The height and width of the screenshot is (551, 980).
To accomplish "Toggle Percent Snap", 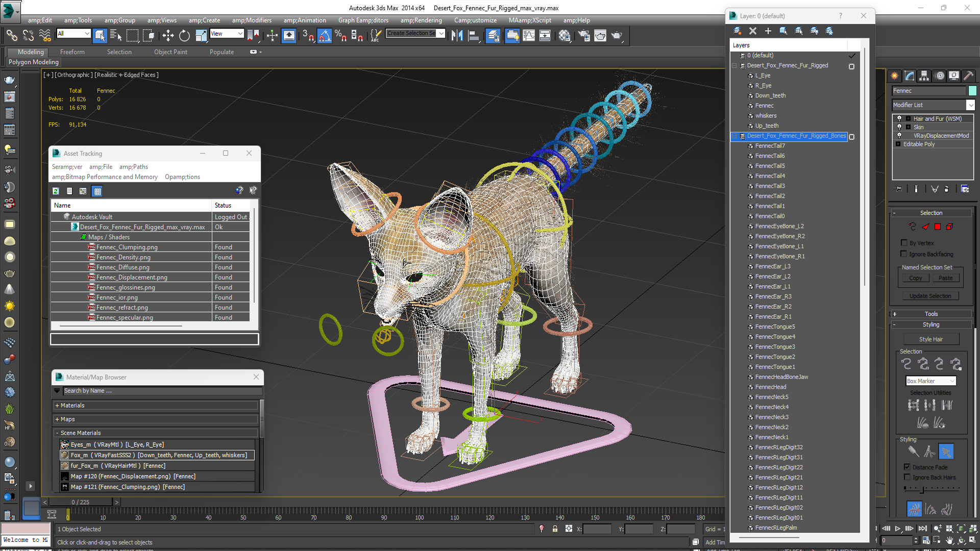I will (340, 35).
